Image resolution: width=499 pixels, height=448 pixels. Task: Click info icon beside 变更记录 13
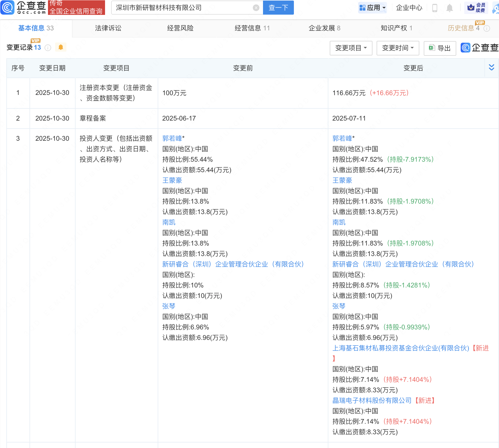coord(48,48)
